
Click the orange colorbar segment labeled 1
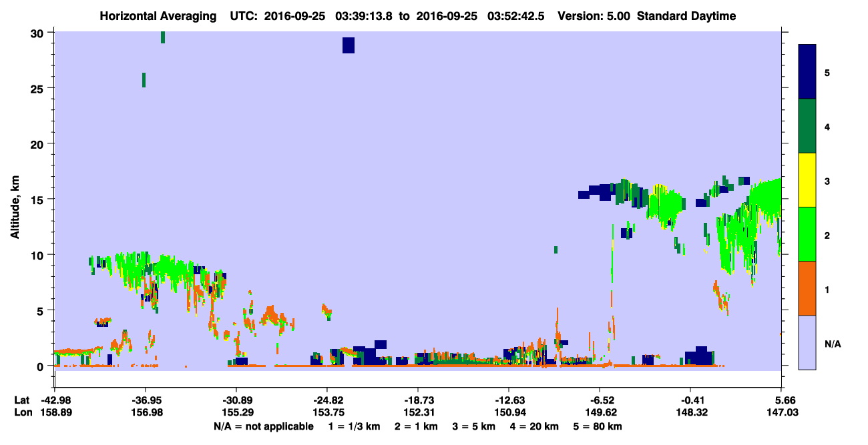[x=807, y=288]
